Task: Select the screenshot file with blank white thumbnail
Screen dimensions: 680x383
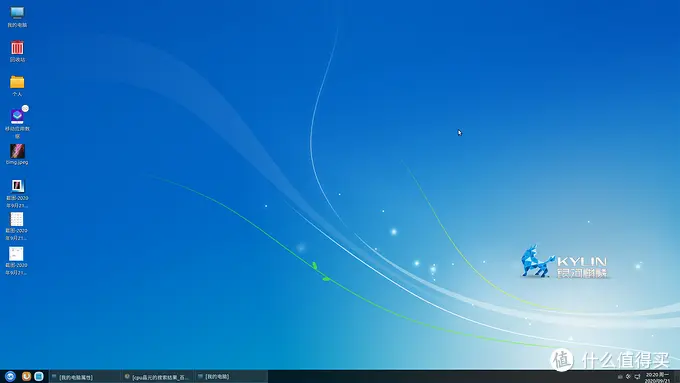Action: 16,261
